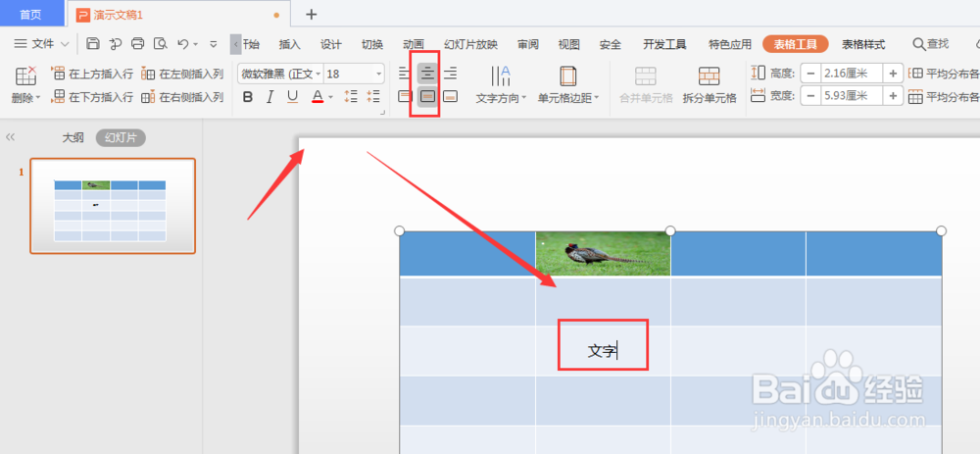Select the 表格工具 tab
980x454 pixels.
[x=795, y=44]
